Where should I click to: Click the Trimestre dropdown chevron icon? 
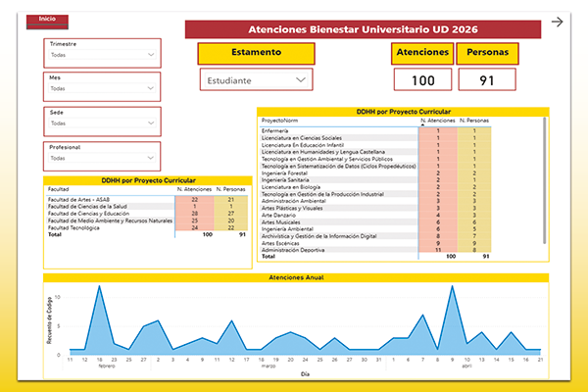[151, 55]
